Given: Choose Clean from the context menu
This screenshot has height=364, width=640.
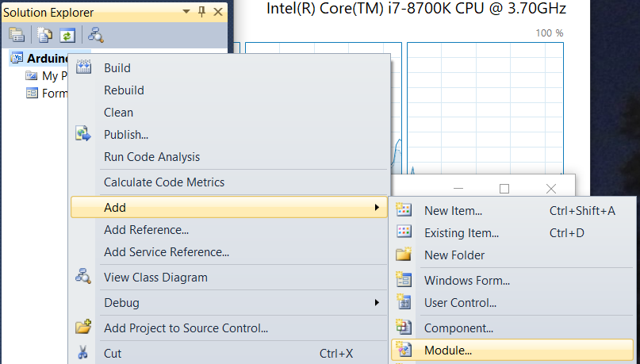Looking at the screenshot, I should (228, 113).
